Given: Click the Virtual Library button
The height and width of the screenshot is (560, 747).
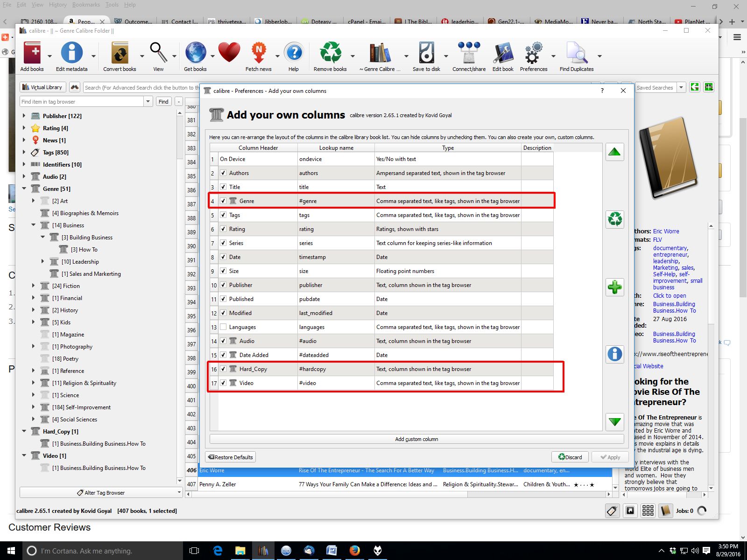Looking at the screenshot, I should pyautogui.click(x=42, y=87).
